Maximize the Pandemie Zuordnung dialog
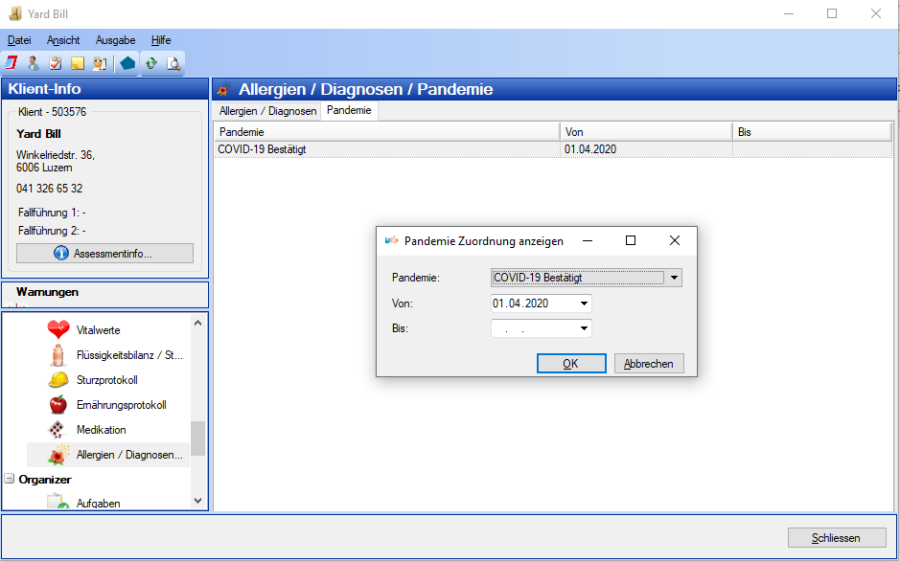The width and height of the screenshot is (900, 562). (630, 241)
